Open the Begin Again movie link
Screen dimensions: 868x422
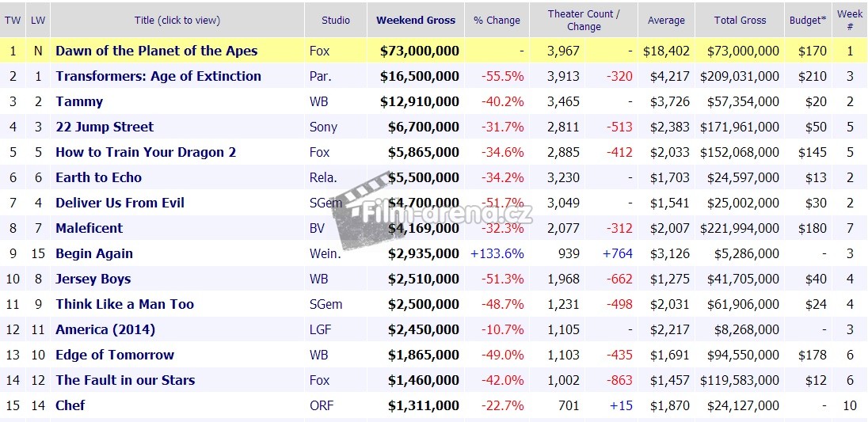(93, 253)
